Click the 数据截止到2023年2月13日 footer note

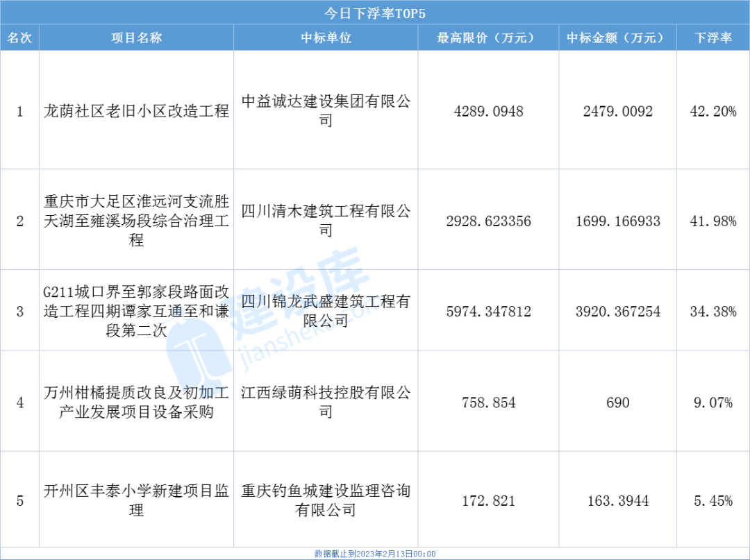[375, 554]
